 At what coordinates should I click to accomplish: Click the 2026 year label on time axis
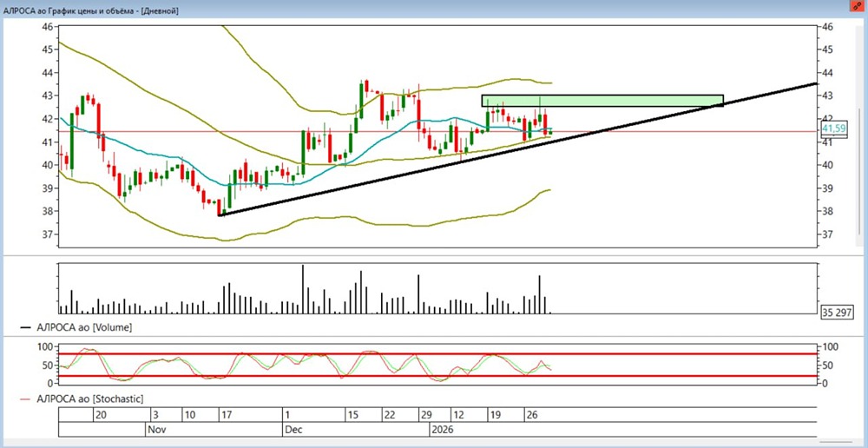point(442,429)
